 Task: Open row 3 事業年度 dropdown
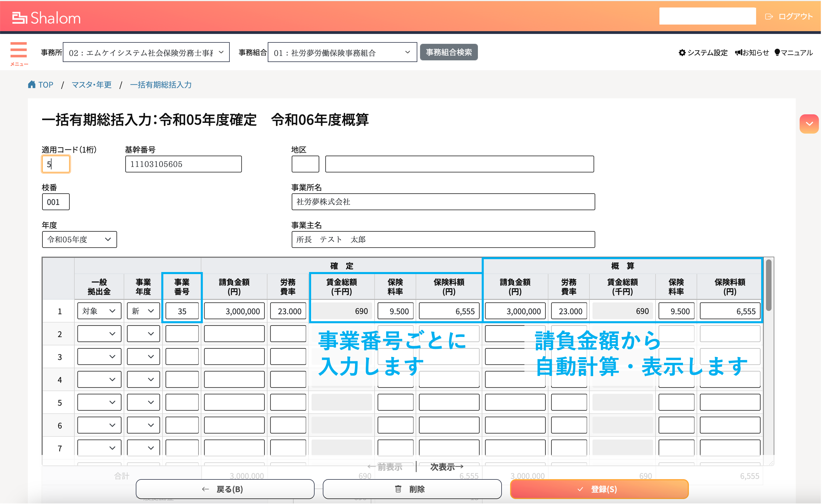coord(143,357)
